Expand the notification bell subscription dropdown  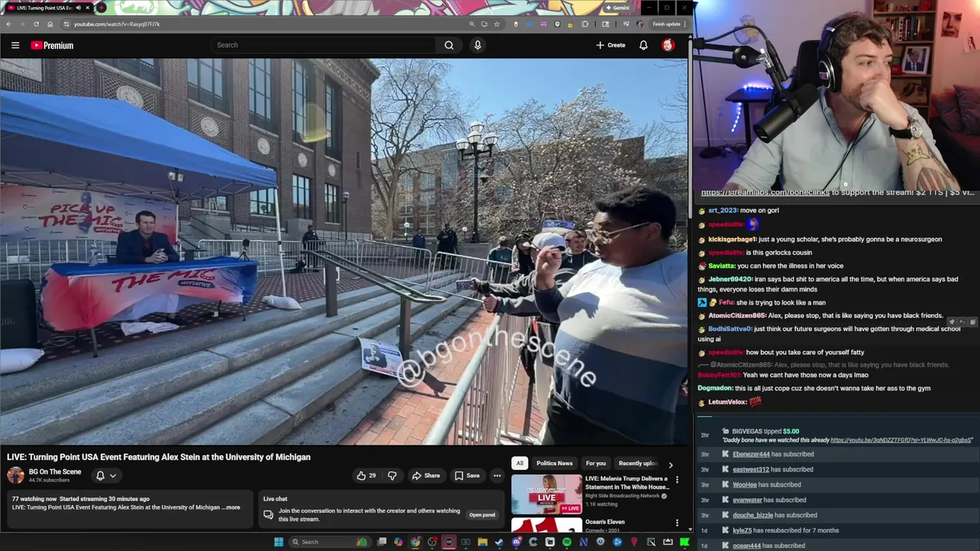[113, 475]
